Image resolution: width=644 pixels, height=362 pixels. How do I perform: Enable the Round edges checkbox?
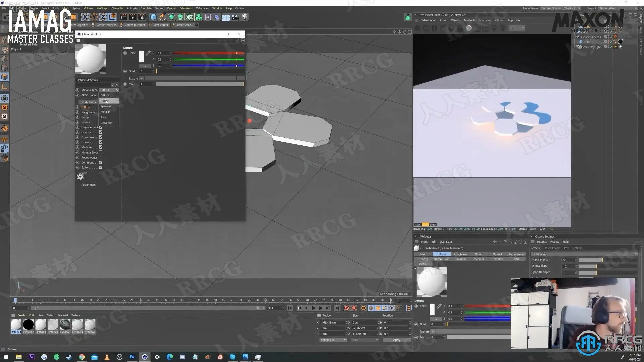101,157
